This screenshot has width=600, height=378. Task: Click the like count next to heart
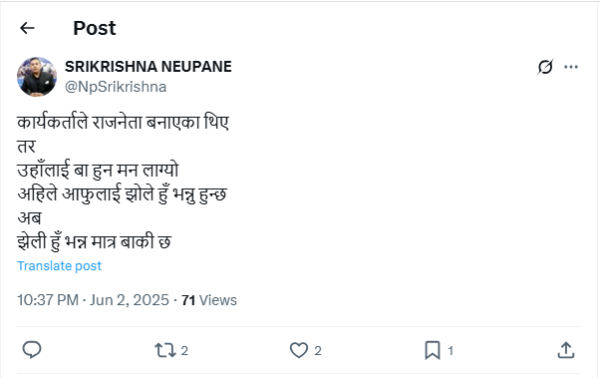(x=318, y=350)
